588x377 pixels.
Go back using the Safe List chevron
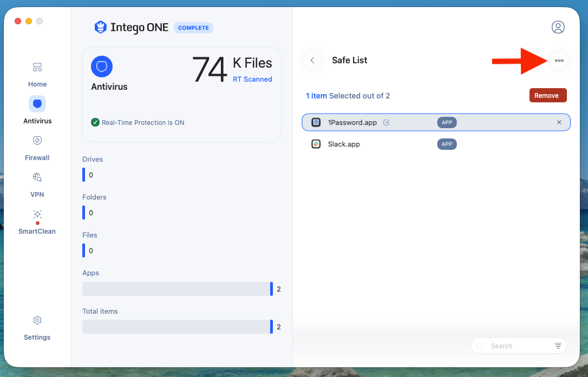tap(312, 61)
